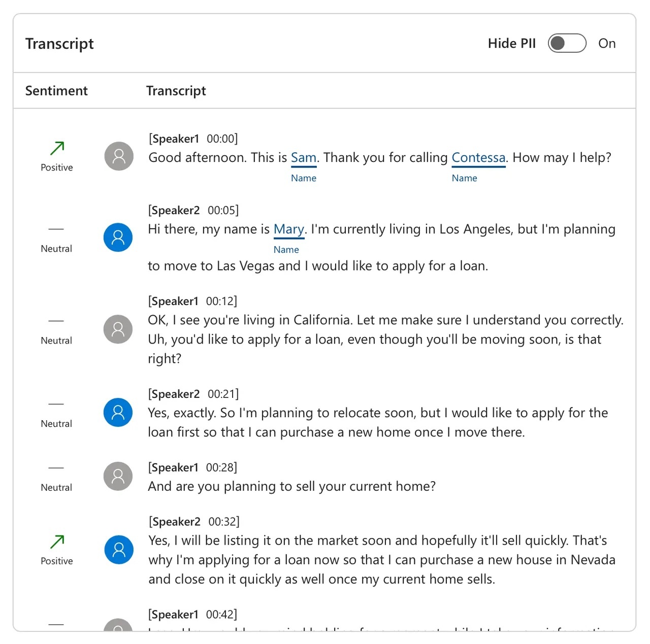This screenshot has width=650, height=644.
Task: Click Speaker2 avatar at 00:05
Action: (118, 238)
